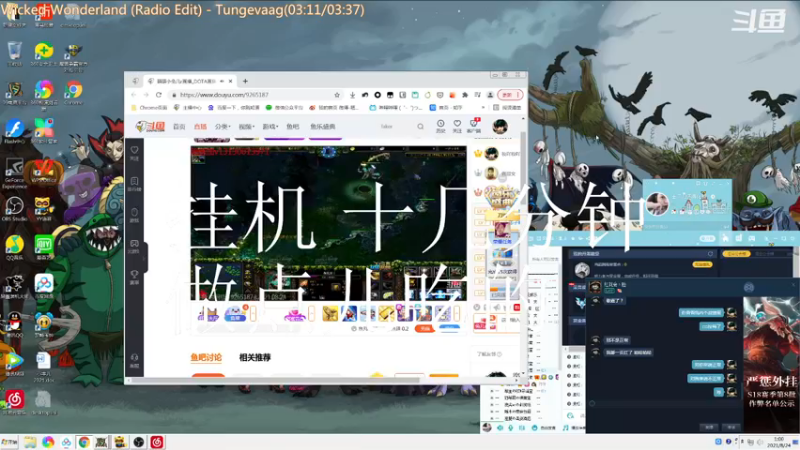Open the Chrome extensions puzzle icon

click(x=465, y=95)
